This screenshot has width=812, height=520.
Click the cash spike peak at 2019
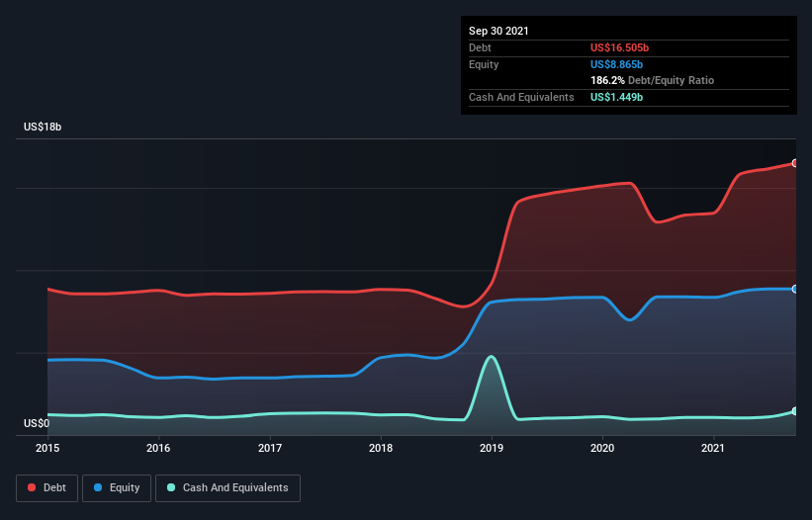491,356
